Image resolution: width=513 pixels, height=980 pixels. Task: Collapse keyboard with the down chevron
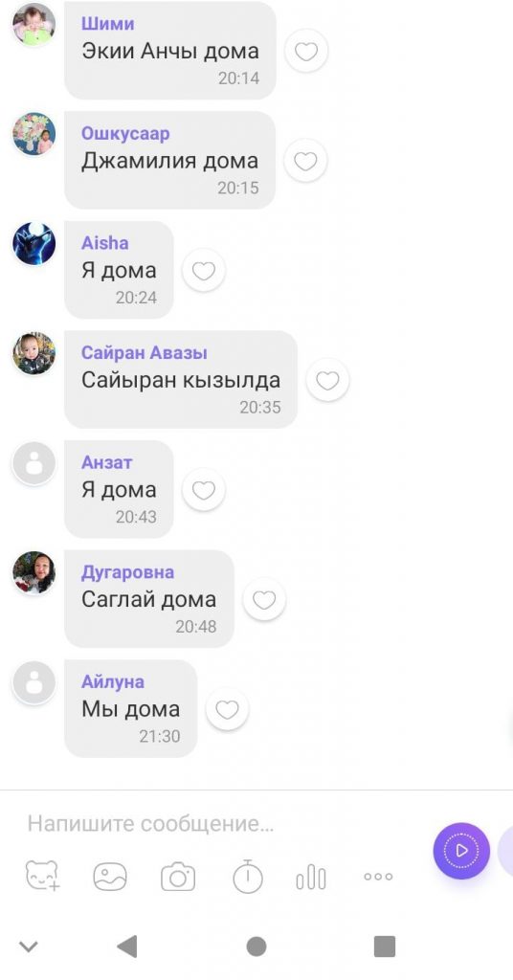click(x=28, y=947)
